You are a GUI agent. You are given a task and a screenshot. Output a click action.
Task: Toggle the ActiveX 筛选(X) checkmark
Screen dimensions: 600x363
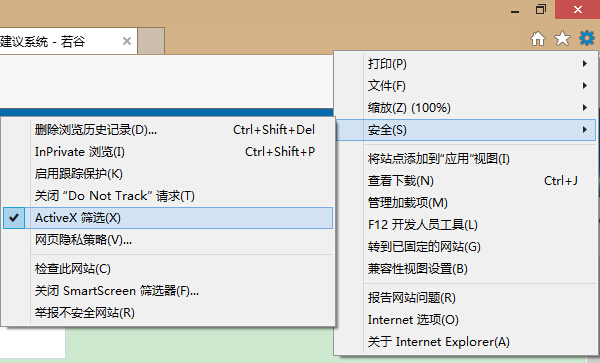pyautogui.click(x=168, y=218)
